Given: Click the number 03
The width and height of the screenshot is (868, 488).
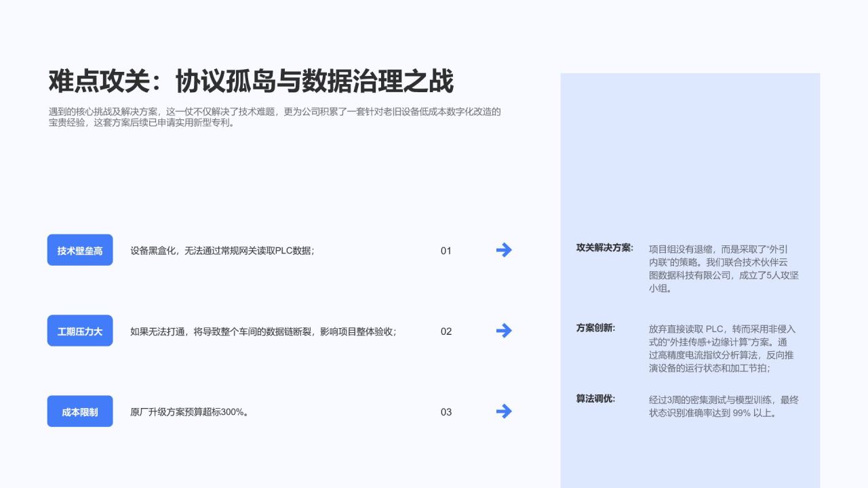Looking at the screenshot, I should [x=446, y=412].
